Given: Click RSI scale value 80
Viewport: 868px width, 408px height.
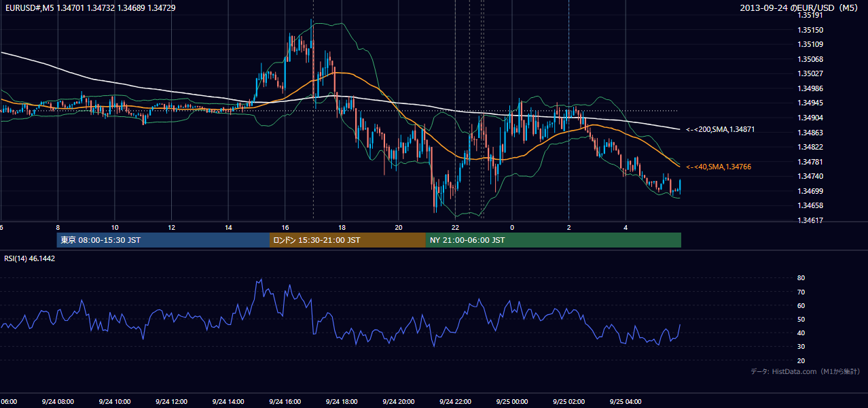Looking at the screenshot, I should coord(801,278).
